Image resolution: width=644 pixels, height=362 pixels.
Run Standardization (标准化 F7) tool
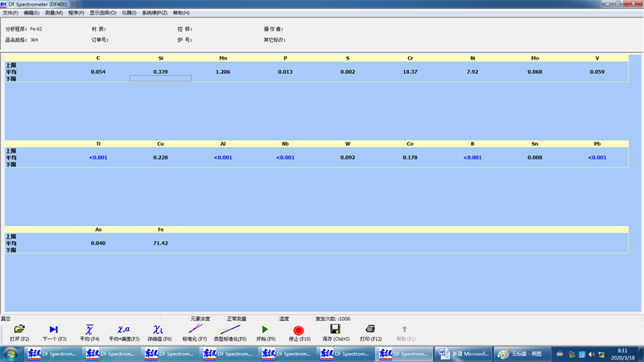click(195, 330)
